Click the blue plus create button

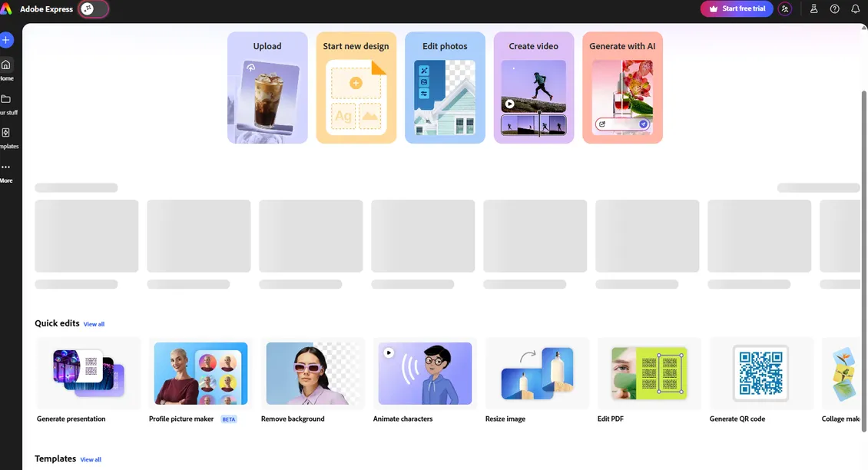click(6, 40)
